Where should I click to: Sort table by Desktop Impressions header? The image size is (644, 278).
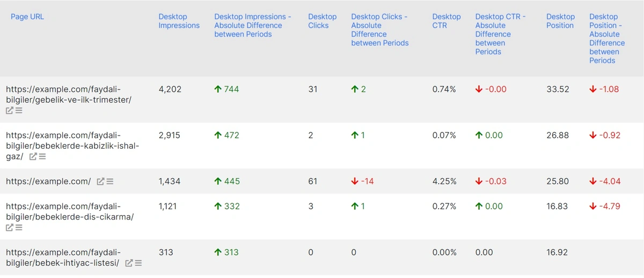(x=179, y=21)
